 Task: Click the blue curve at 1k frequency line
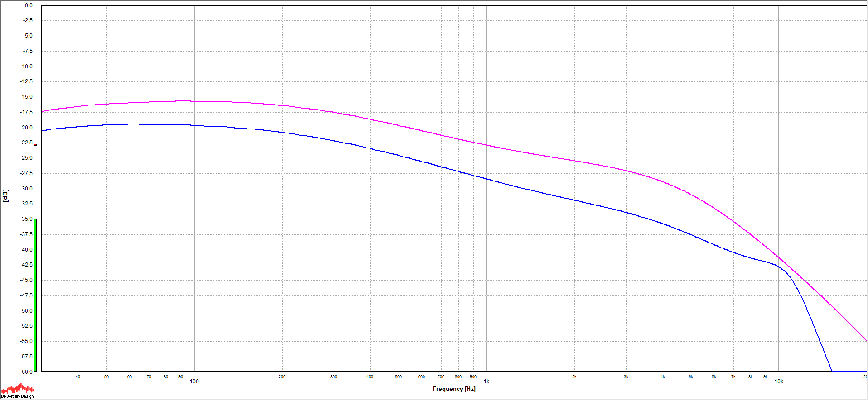click(x=487, y=179)
